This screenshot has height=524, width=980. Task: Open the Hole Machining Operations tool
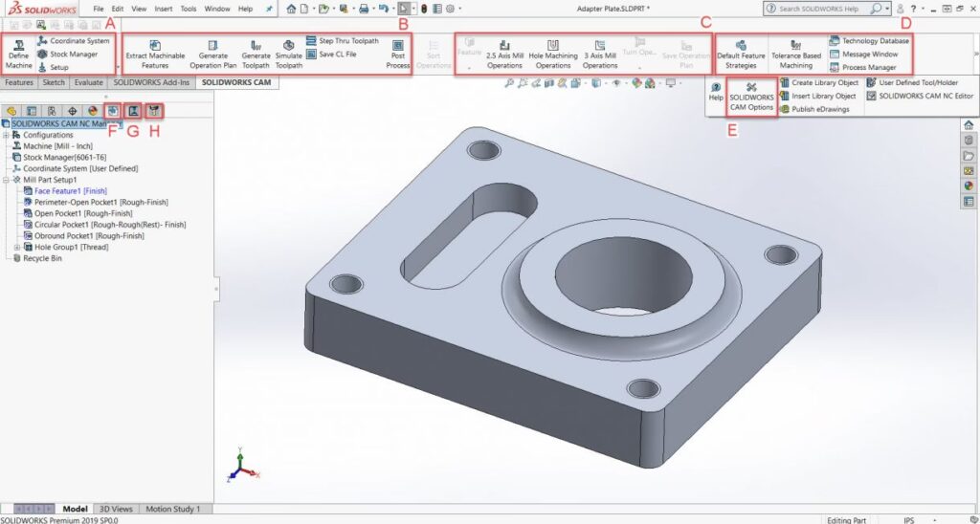[x=553, y=55]
